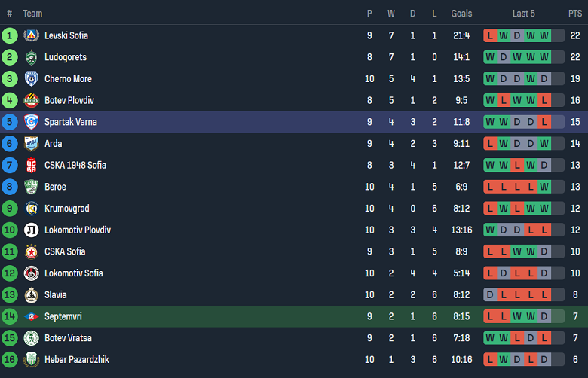
Task: Open the Arda team page link
Action: tap(53, 144)
